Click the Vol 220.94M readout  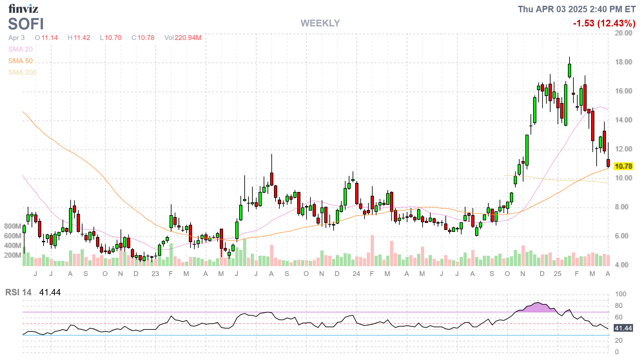pos(183,38)
